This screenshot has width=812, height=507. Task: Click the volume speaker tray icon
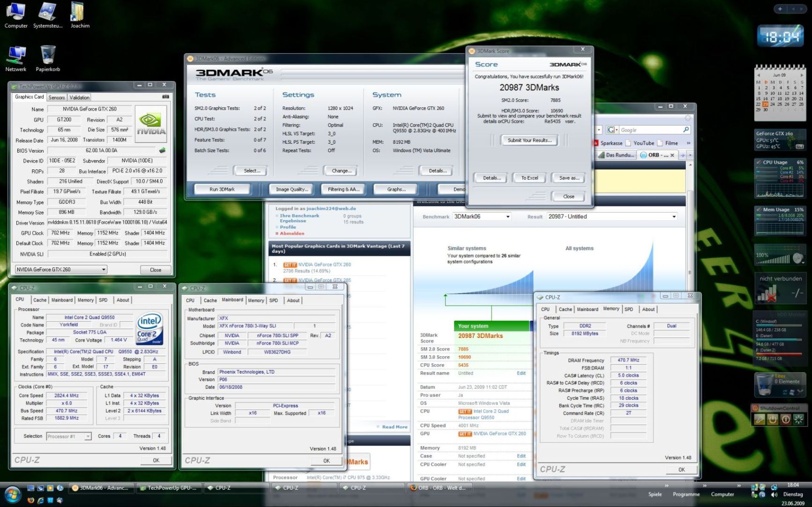coord(774,494)
